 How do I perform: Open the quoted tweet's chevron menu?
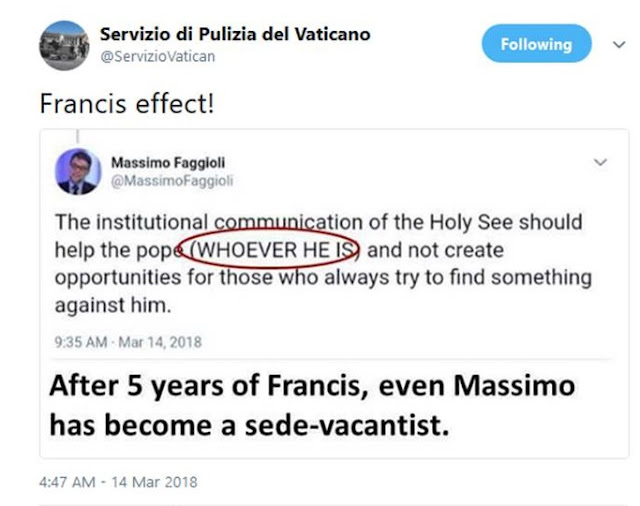point(600,161)
